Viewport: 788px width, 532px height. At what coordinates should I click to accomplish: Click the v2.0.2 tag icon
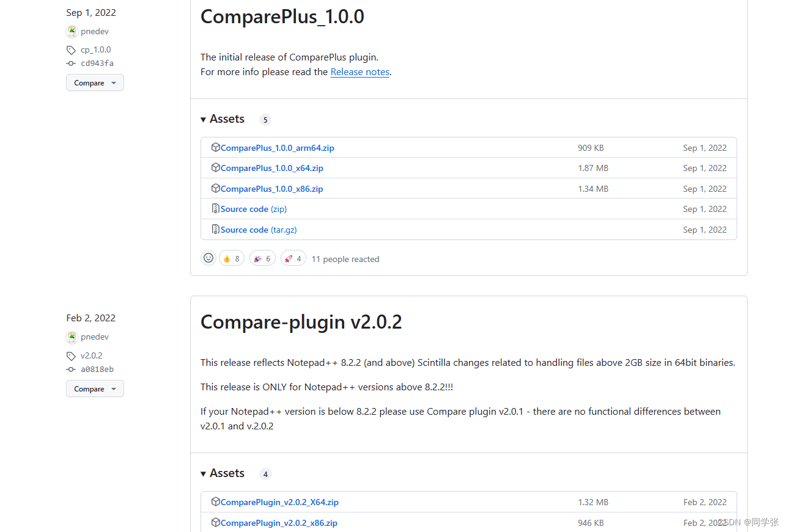(72, 355)
